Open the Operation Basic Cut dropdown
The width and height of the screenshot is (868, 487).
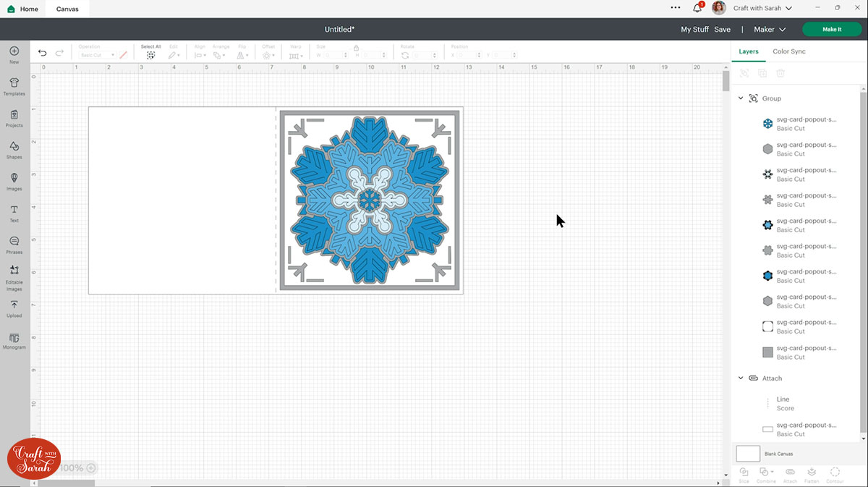pyautogui.click(x=97, y=55)
